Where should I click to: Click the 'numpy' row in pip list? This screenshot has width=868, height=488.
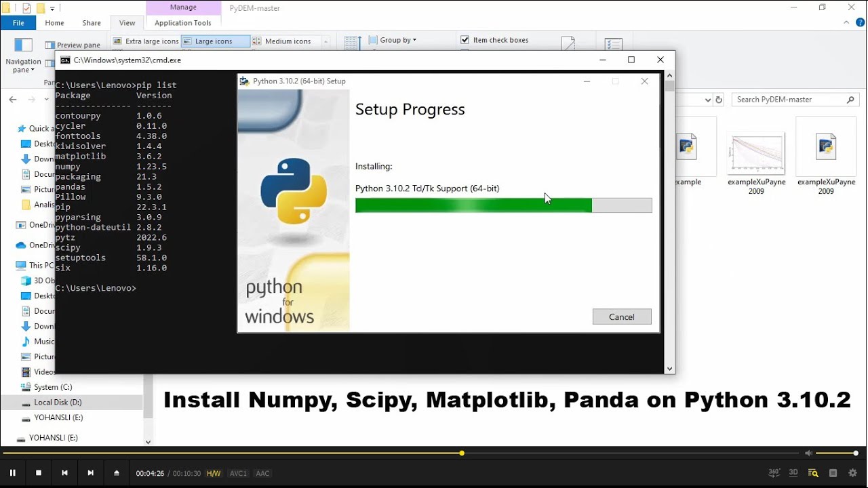pos(111,167)
